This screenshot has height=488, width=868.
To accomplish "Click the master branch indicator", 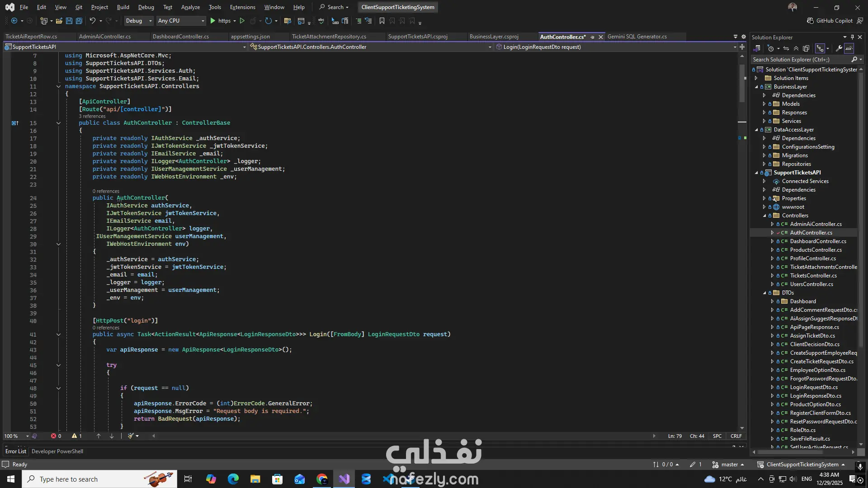I will click(x=729, y=464).
